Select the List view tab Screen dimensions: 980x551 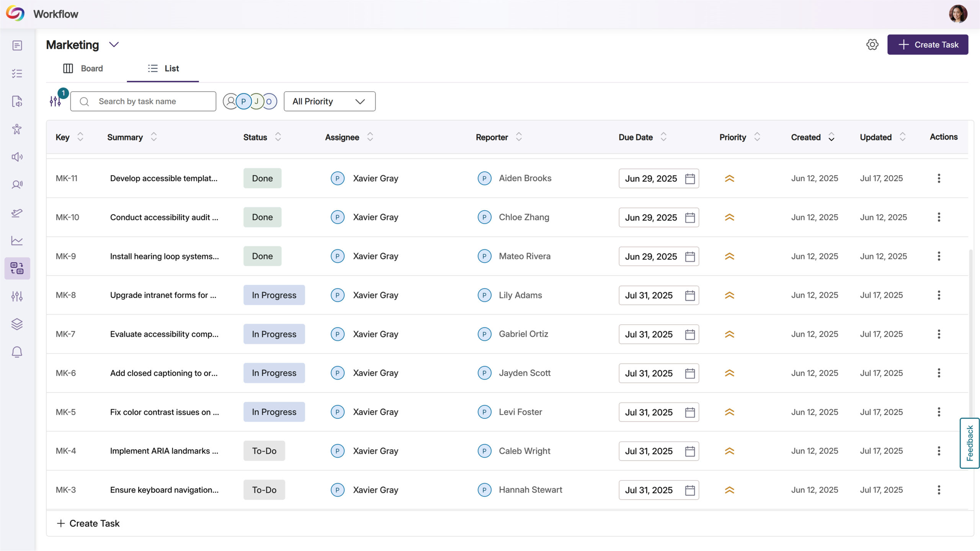point(163,68)
